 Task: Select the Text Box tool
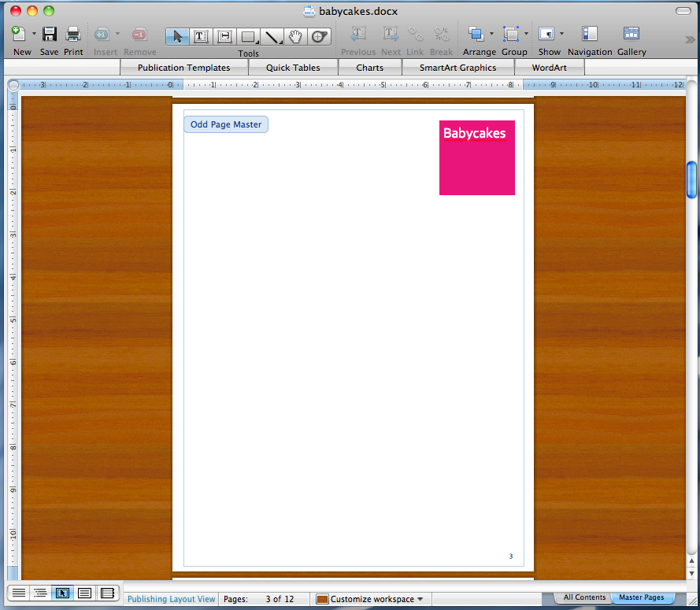click(201, 36)
